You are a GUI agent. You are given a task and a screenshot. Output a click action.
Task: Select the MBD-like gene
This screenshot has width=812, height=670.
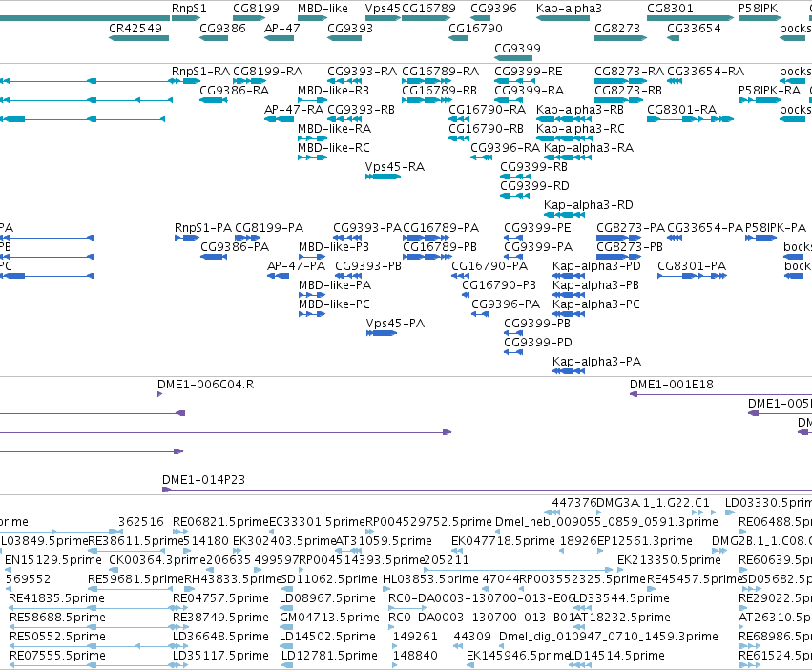[x=312, y=18]
